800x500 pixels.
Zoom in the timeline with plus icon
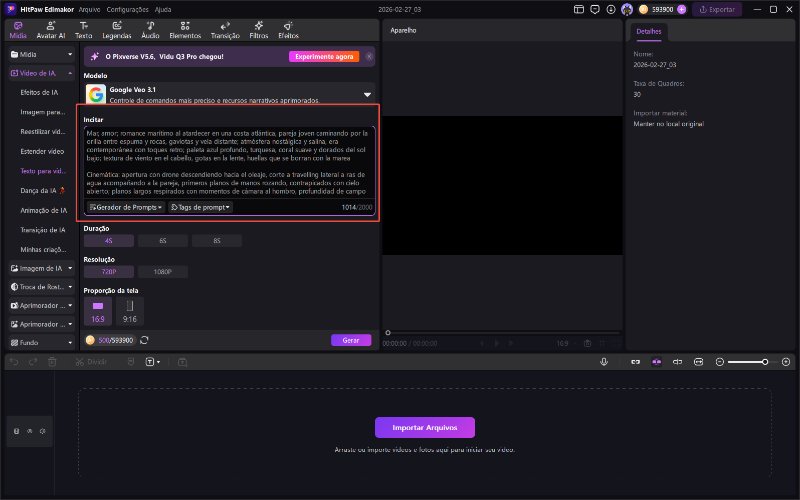click(786, 362)
